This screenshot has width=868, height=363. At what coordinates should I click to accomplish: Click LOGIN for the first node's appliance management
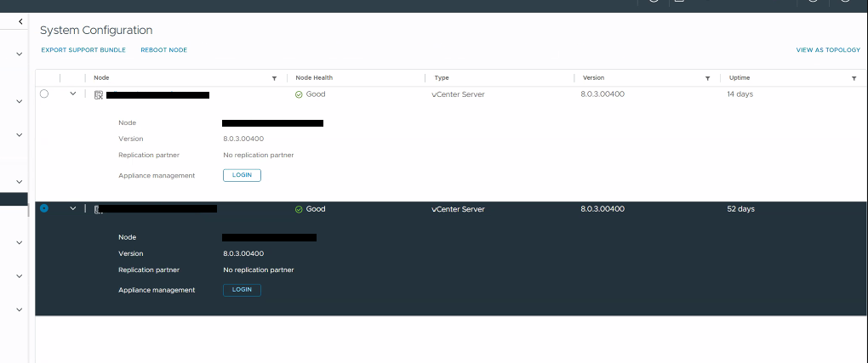[x=242, y=175]
